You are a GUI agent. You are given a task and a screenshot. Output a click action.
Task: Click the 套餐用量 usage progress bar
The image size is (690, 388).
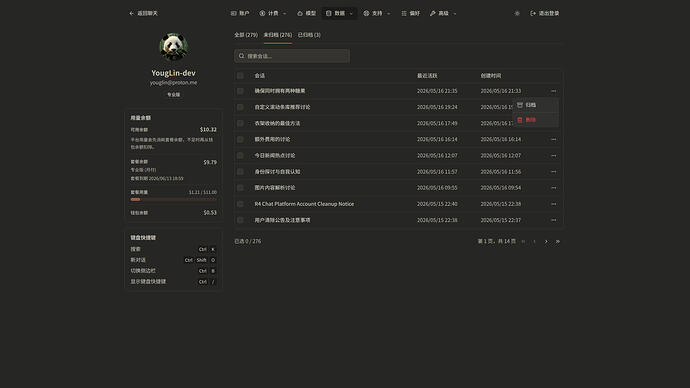click(173, 199)
